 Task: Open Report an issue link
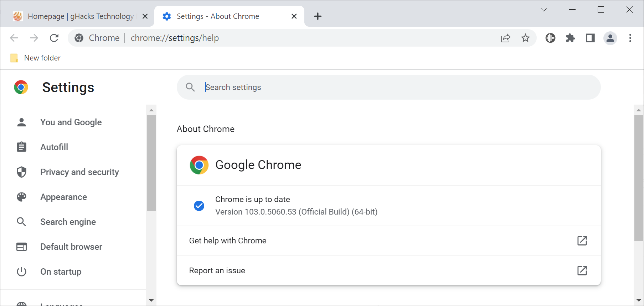coord(389,271)
